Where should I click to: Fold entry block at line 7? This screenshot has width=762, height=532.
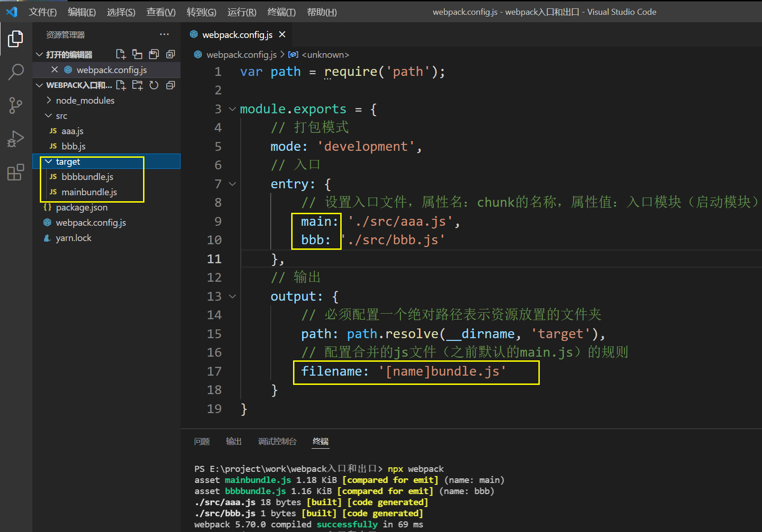pos(232,184)
